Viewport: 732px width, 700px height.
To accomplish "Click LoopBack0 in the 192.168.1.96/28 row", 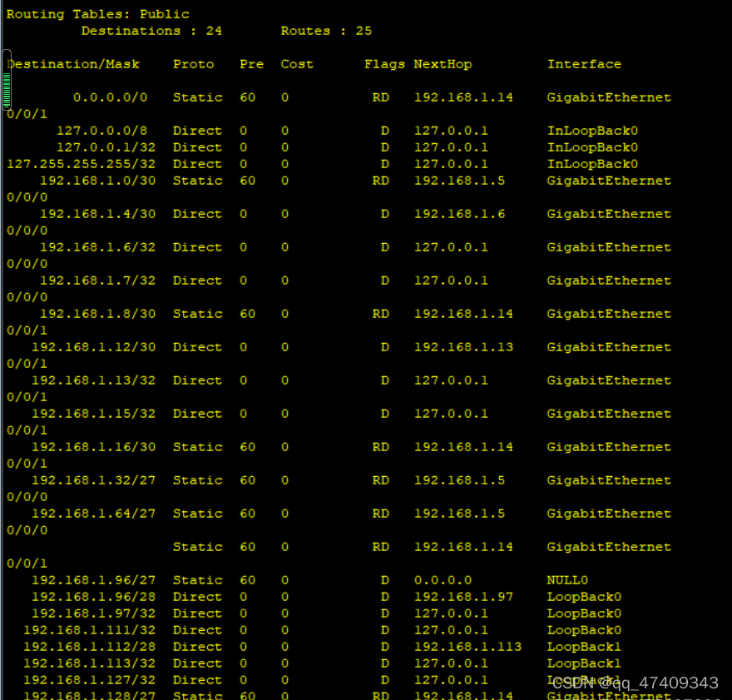I will pos(585,597).
